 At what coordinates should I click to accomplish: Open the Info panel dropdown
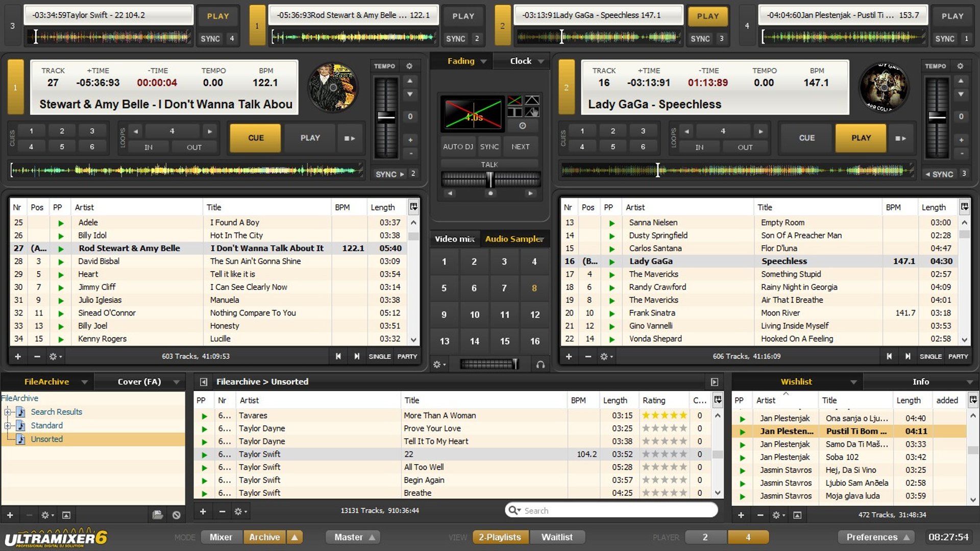[969, 382]
